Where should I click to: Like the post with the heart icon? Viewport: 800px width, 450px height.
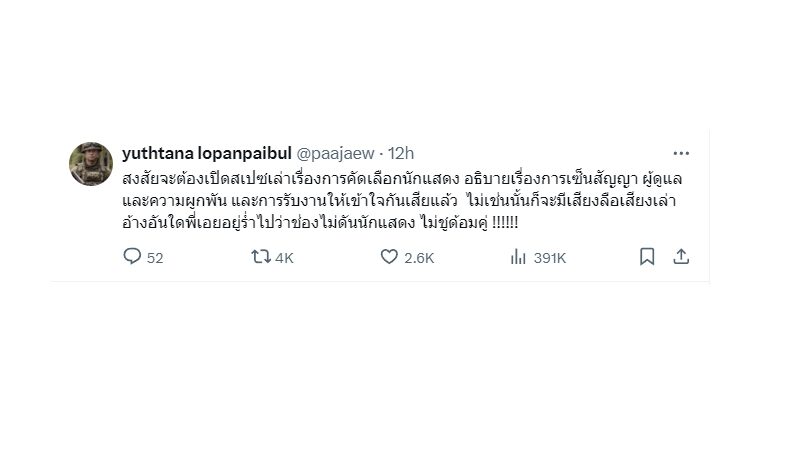click(389, 257)
